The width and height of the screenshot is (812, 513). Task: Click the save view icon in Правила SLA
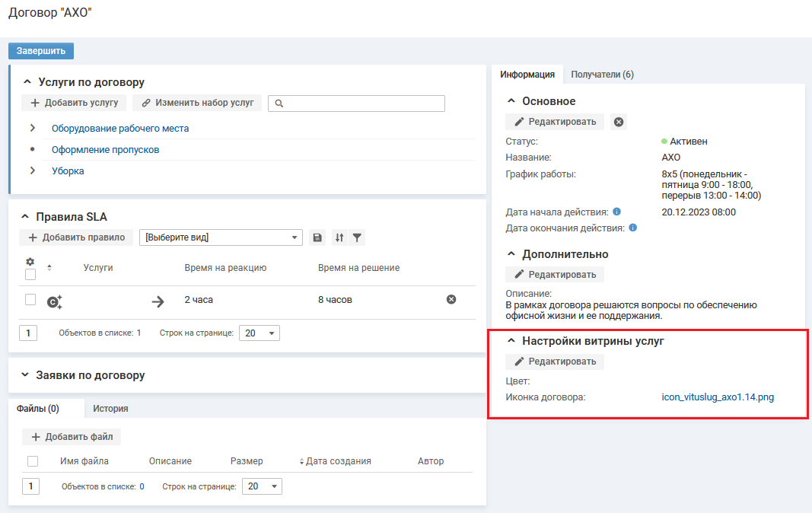point(318,237)
